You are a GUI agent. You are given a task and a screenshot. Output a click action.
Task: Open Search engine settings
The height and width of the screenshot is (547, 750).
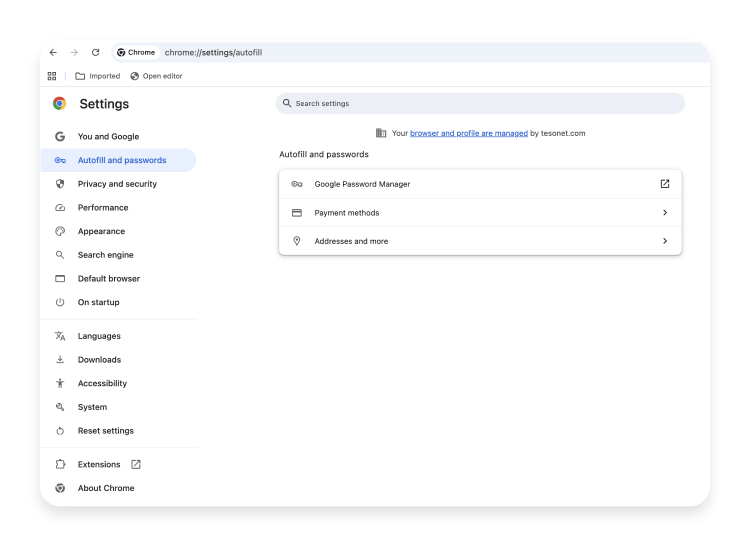(119, 255)
